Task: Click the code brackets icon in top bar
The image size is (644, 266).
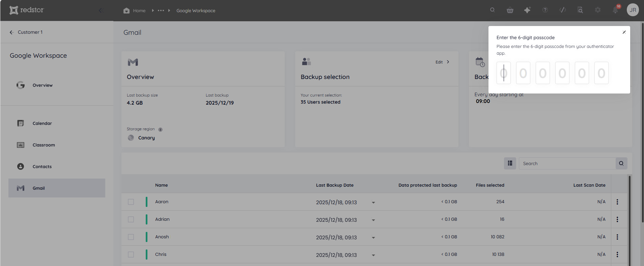Action: pos(563,10)
